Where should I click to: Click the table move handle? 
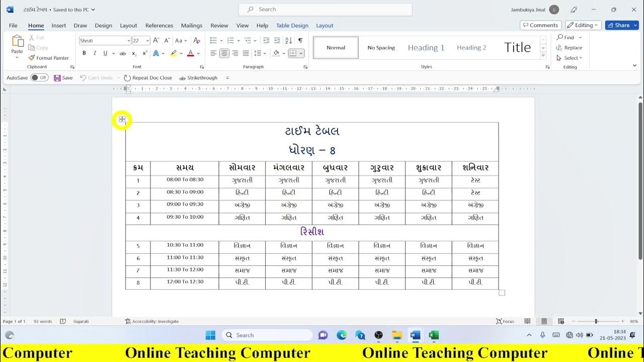click(x=122, y=119)
